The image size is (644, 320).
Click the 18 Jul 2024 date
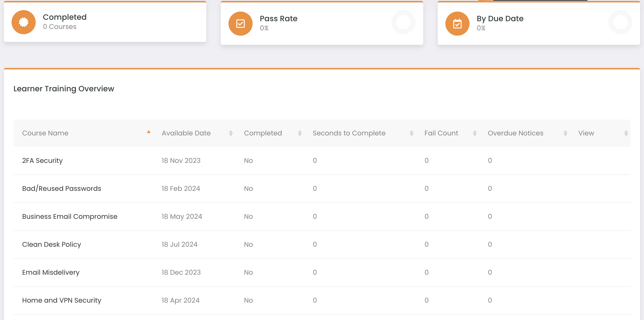(x=180, y=245)
